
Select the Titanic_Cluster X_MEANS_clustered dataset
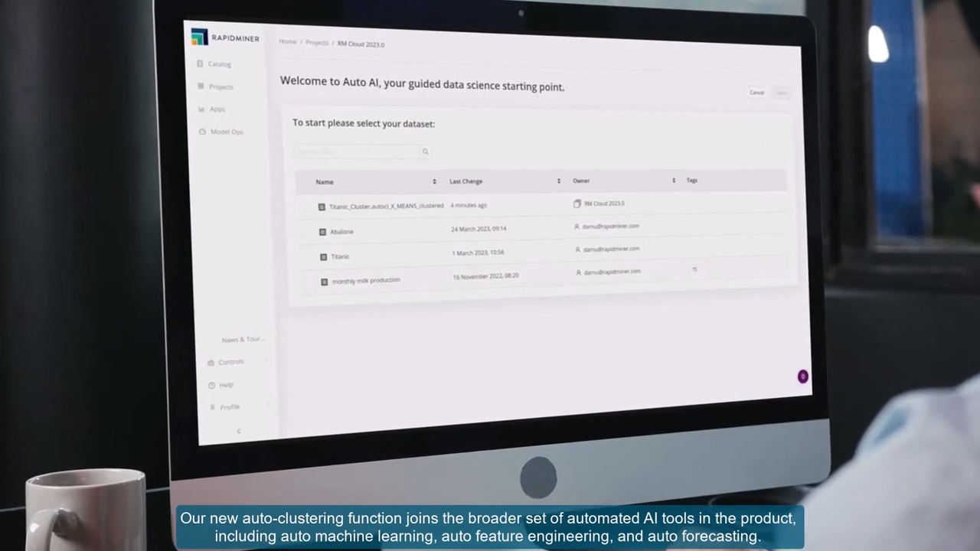click(x=386, y=206)
